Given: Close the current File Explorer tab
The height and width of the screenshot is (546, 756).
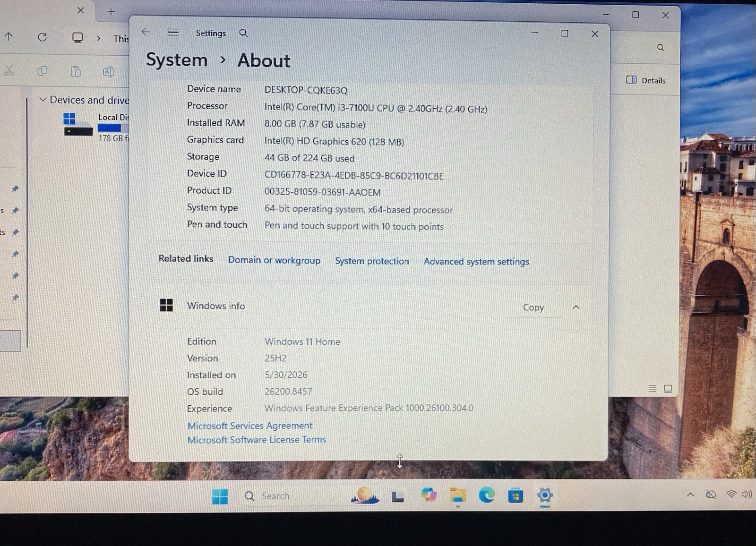Looking at the screenshot, I should pos(81,10).
